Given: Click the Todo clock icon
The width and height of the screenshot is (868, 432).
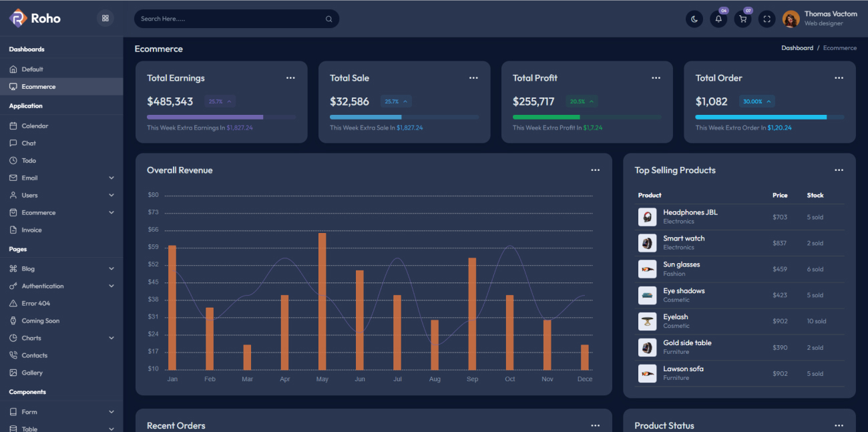Looking at the screenshot, I should tap(12, 160).
